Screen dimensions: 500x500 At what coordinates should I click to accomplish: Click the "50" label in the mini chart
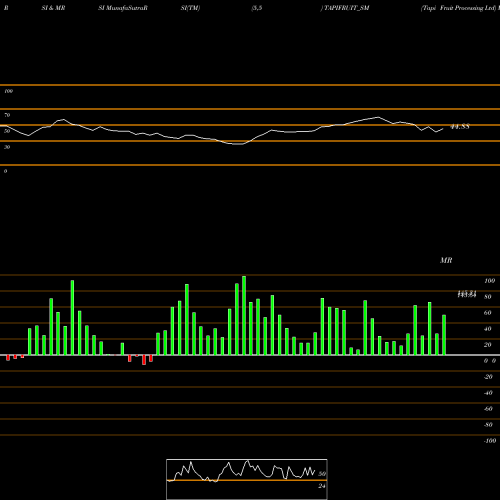322,474
